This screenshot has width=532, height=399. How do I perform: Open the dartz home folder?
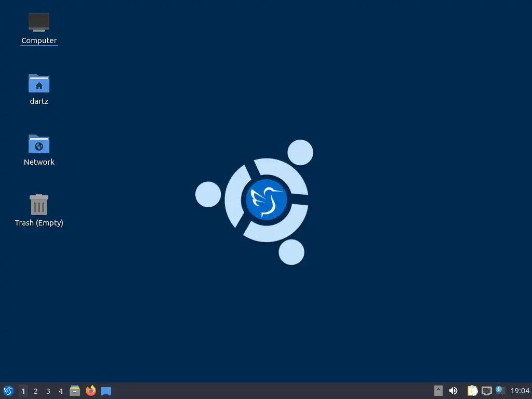pos(38,83)
